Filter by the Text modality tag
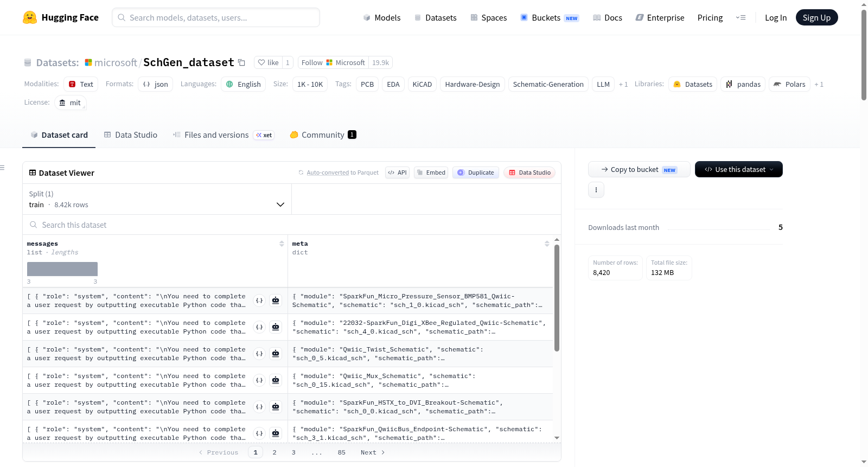The image size is (868, 467). coord(81,84)
